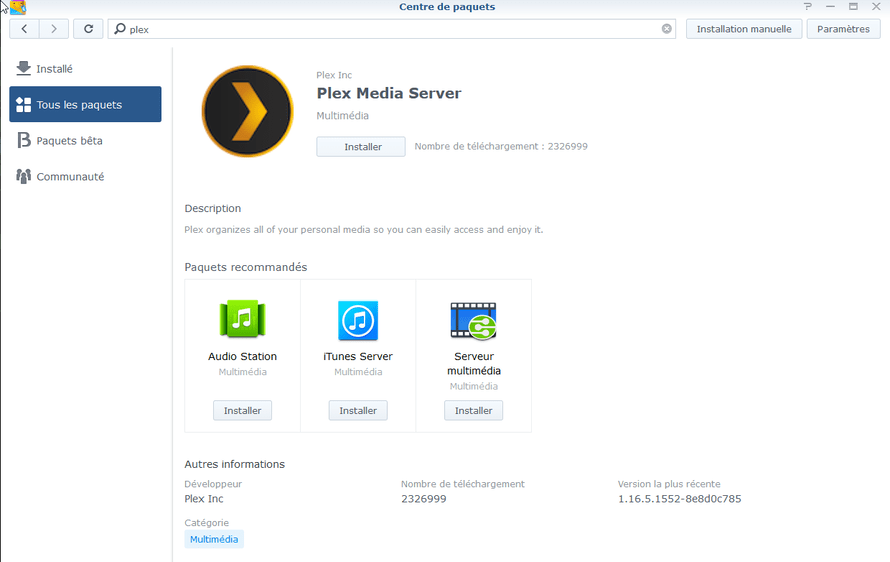Click the Plex Media Server heading
The width and height of the screenshot is (890, 562).
tap(389, 93)
